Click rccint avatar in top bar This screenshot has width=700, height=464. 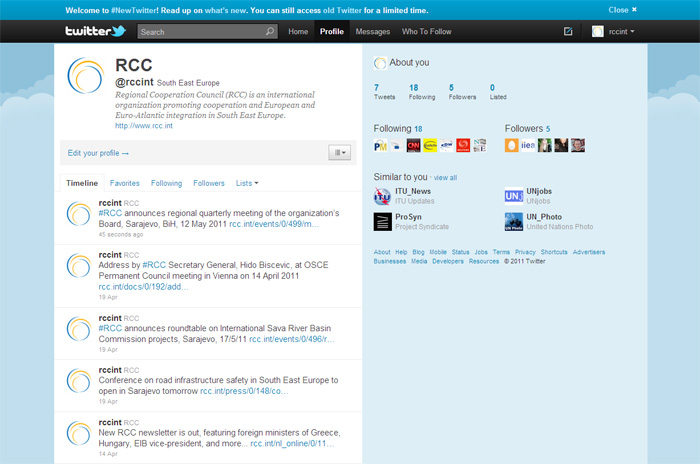click(x=597, y=31)
